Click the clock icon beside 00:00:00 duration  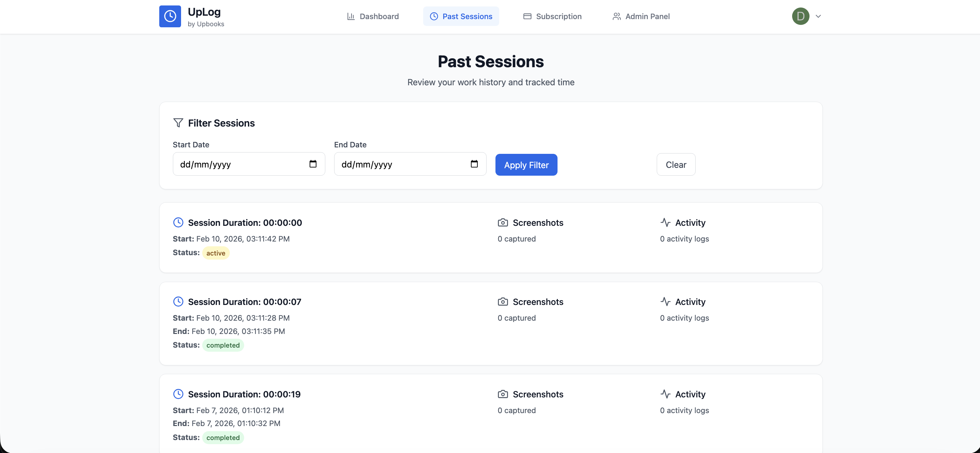click(x=178, y=222)
